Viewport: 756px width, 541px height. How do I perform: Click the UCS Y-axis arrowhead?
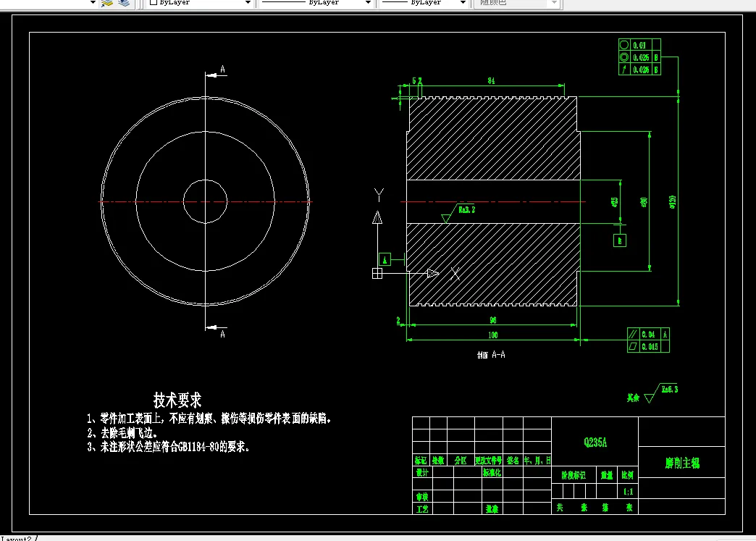(x=377, y=217)
